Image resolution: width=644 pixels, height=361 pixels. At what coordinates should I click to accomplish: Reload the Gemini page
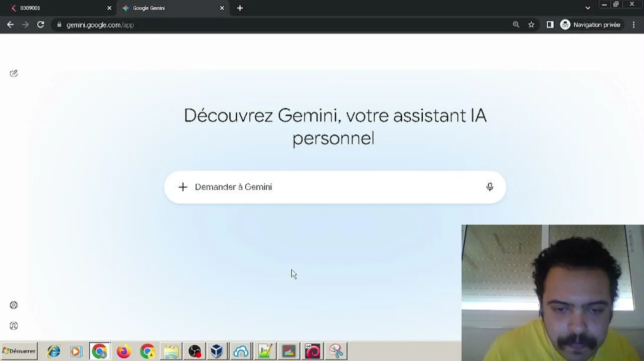pyautogui.click(x=41, y=25)
